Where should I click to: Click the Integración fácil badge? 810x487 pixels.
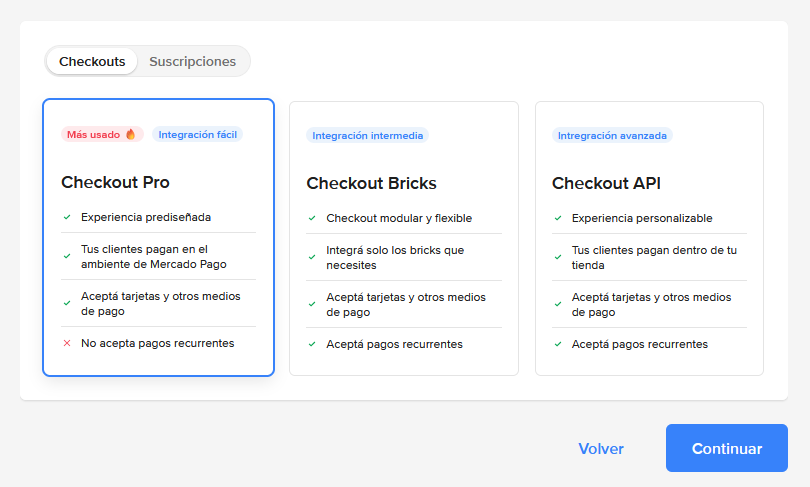(197, 134)
